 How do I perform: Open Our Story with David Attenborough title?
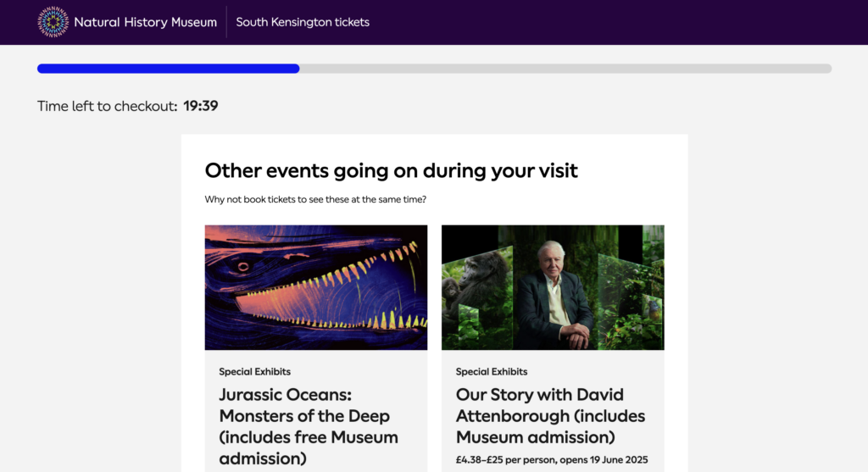[x=550, y=415]
